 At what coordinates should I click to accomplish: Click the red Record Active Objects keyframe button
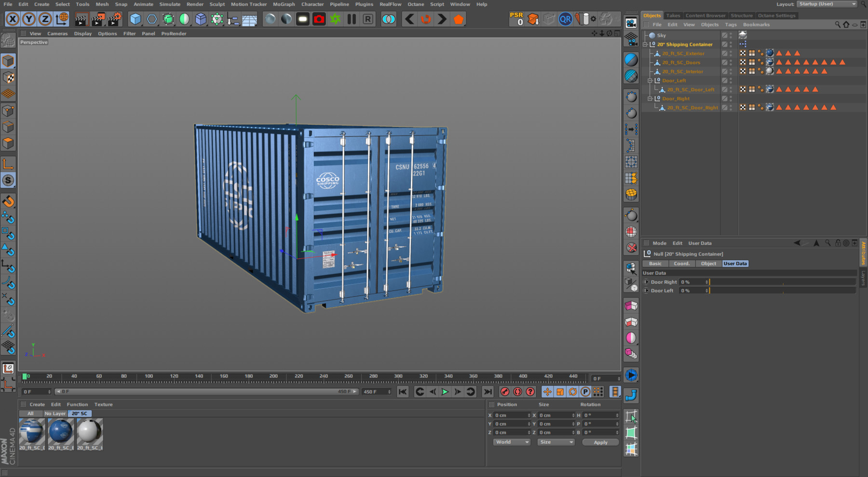[504, 392]
